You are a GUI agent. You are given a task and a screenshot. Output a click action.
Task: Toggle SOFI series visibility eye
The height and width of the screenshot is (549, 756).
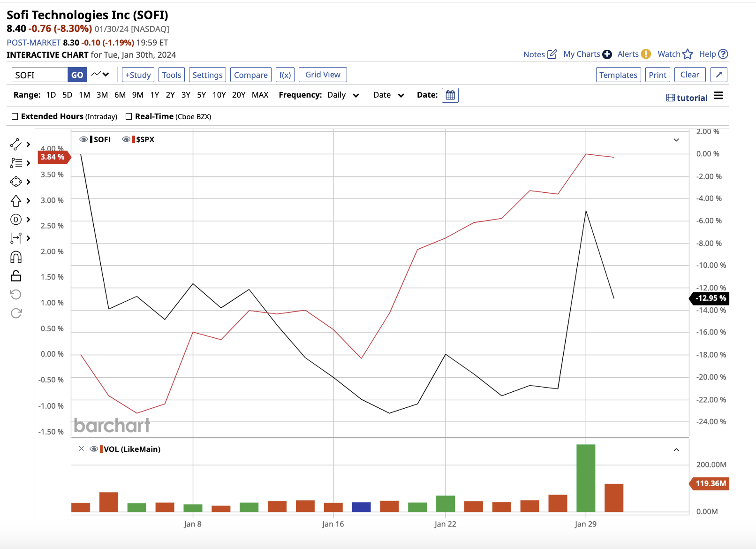[x=83, y=139]
